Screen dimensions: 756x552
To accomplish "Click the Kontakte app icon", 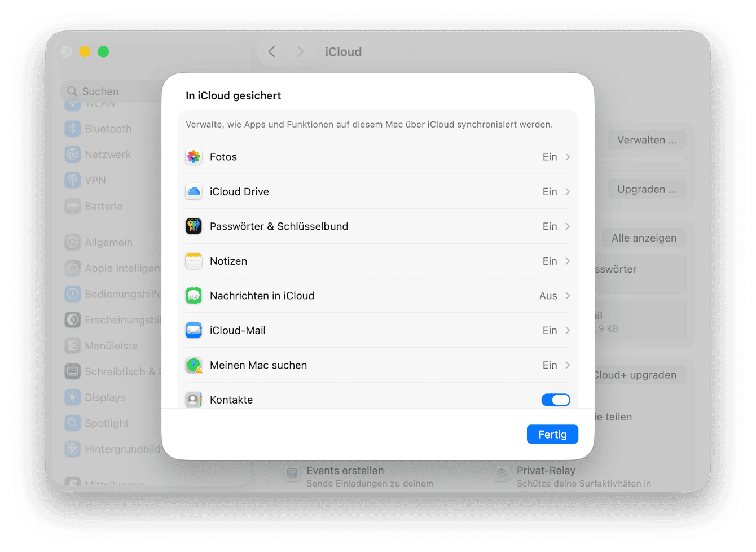I will (194, 400).
